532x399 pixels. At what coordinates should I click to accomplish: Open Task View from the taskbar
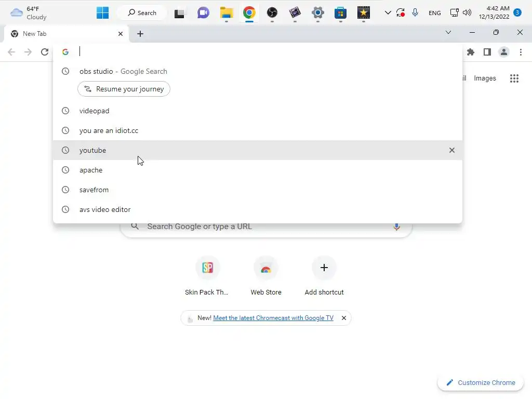pos(179,13)
